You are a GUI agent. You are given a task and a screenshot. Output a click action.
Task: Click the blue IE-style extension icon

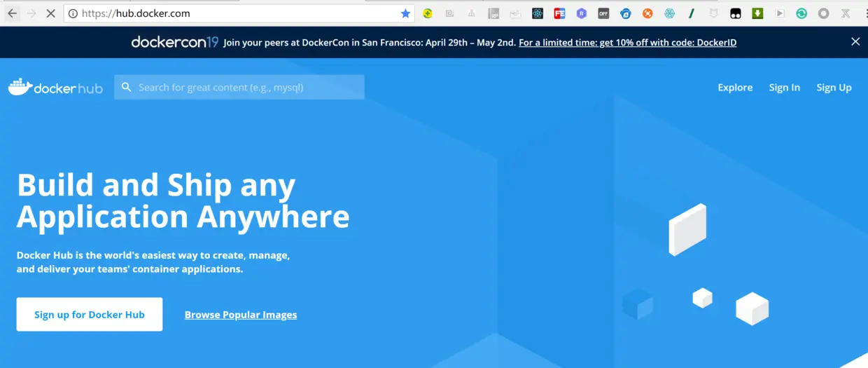626,13
